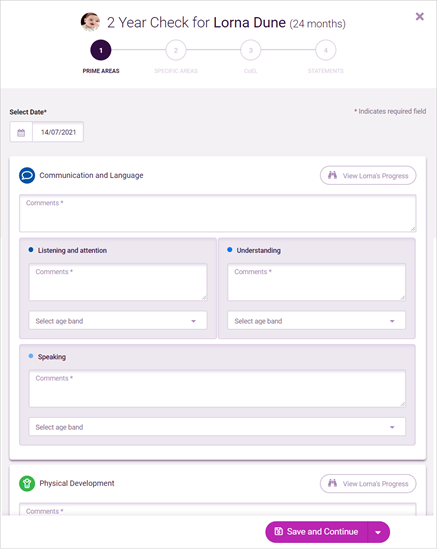
Task: Click Communication and Language main comments box
Action: point(217,214)
